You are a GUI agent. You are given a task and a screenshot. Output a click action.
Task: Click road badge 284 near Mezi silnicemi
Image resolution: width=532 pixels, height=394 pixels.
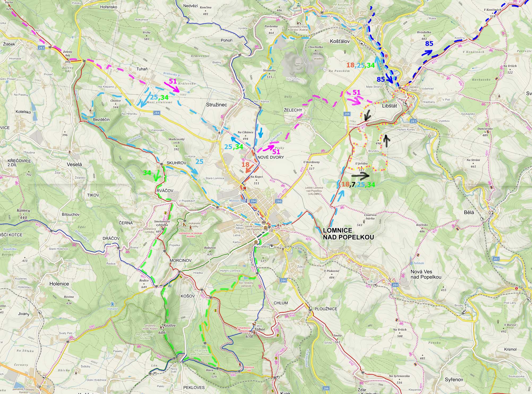coord(157,113)
